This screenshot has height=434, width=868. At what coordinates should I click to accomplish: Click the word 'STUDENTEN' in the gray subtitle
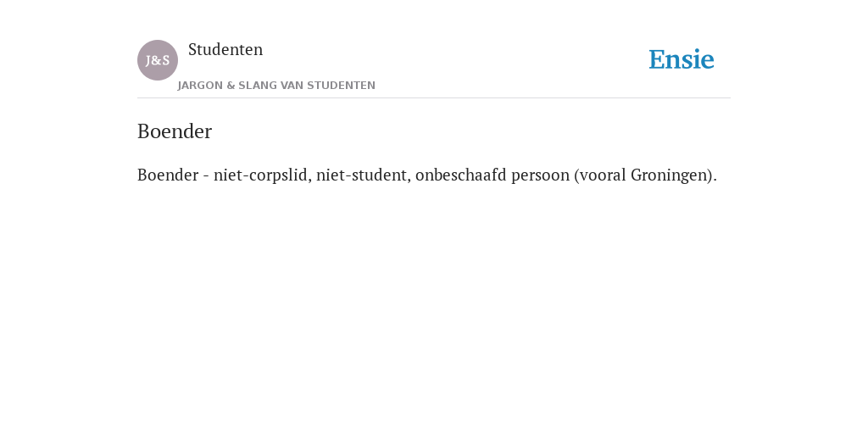(341, 86)
